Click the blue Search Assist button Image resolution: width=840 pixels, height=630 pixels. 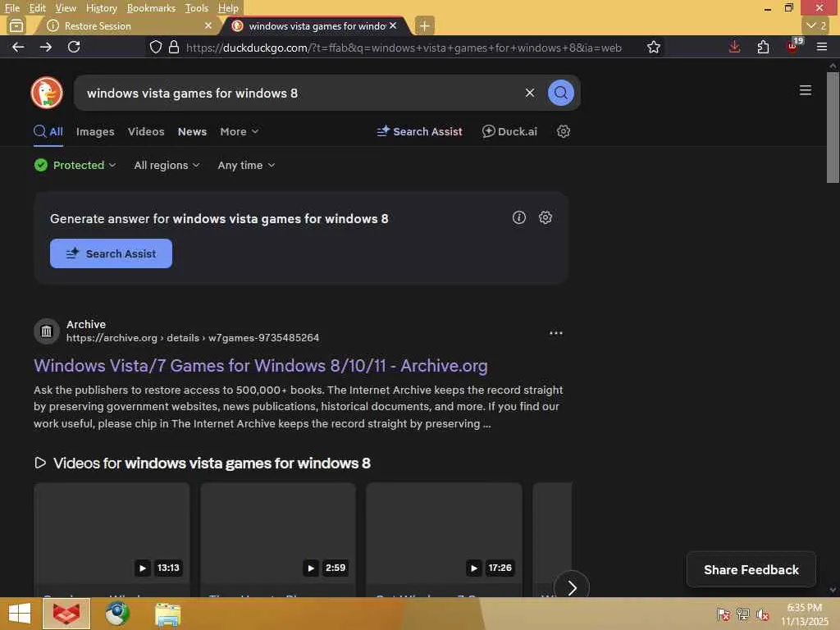click(x=111, y=253)
